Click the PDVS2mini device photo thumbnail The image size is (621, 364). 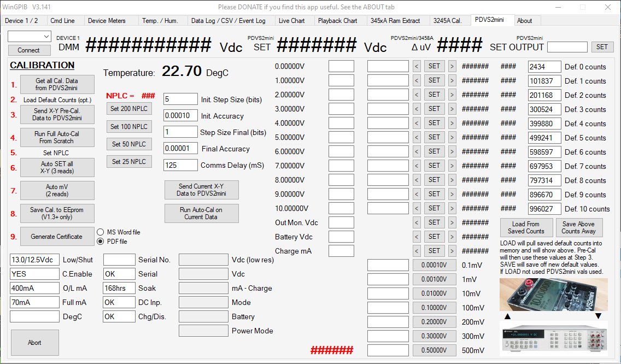(553, 295)
